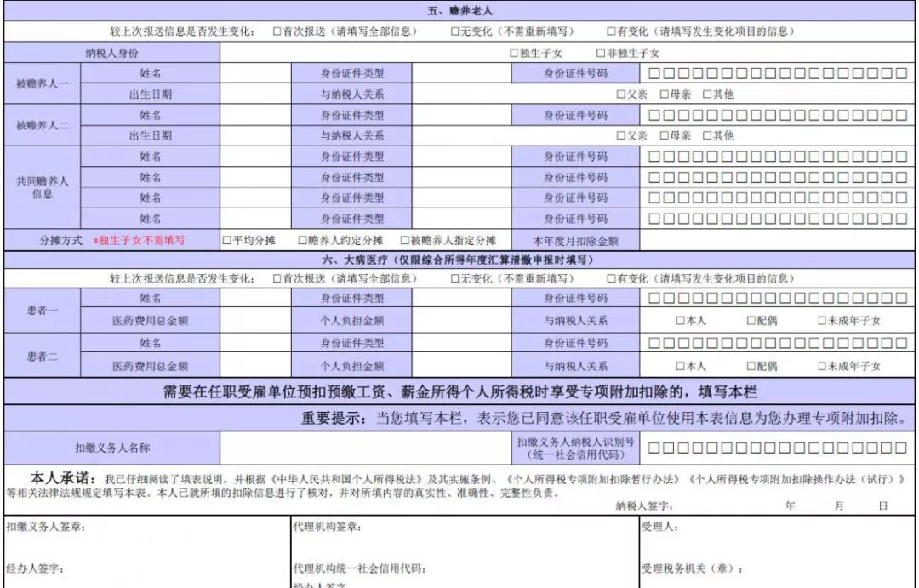
Task: Check 本人 relationship for 患者一
Action: coord(679,318)
